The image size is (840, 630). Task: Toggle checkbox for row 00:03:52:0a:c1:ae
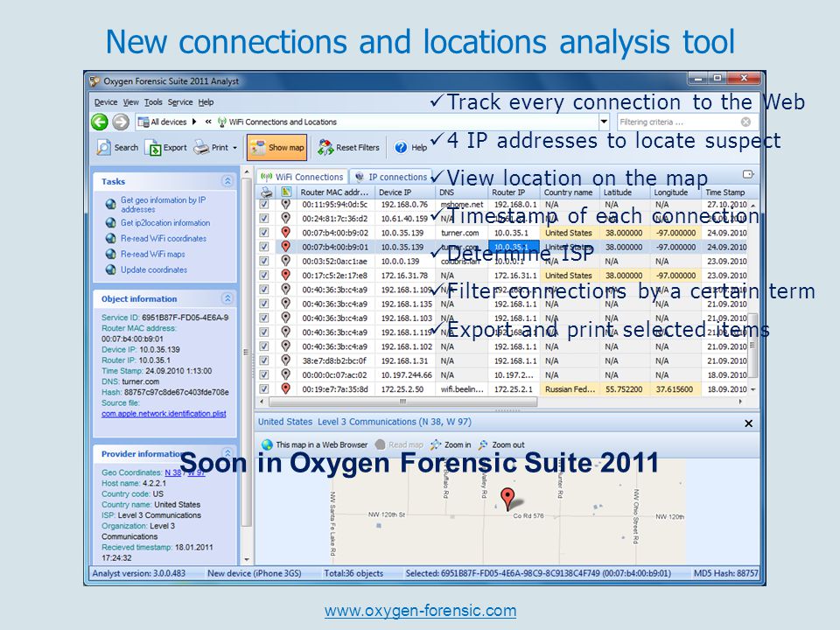point(264,261)
